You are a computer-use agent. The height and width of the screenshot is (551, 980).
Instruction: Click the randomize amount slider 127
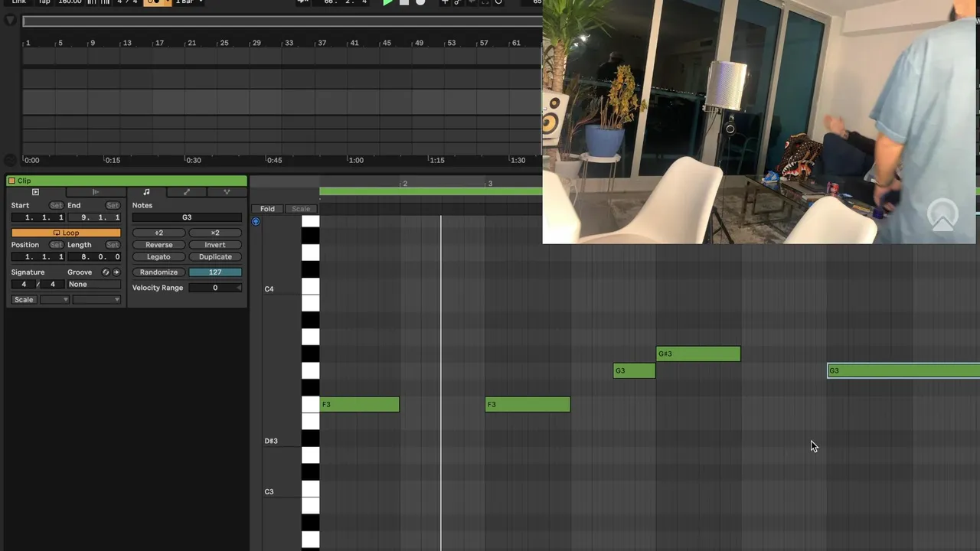tap(215, 272)
